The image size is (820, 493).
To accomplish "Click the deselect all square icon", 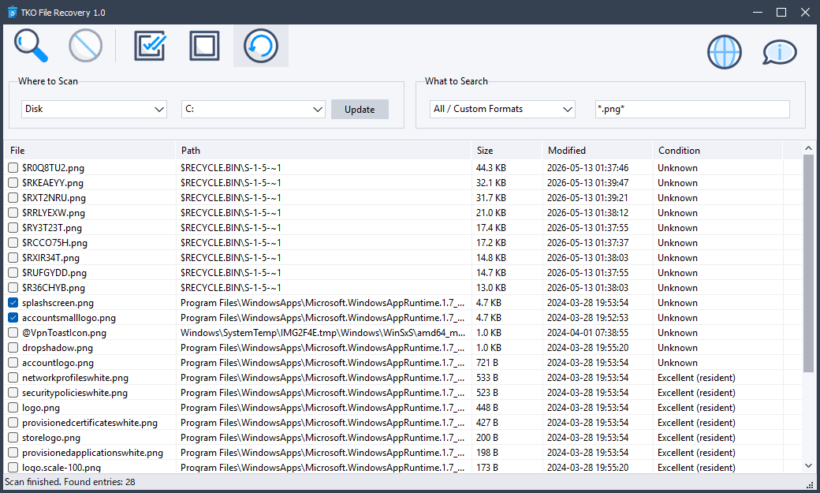I will click(204, 46).
